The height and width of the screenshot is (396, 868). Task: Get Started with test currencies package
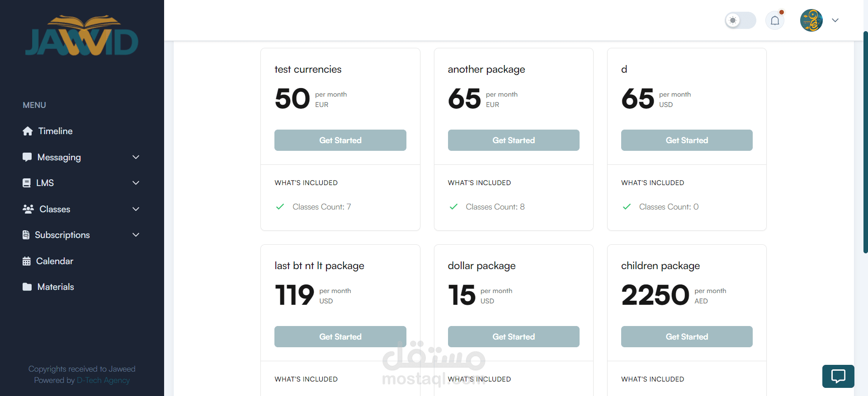(340, 140)
